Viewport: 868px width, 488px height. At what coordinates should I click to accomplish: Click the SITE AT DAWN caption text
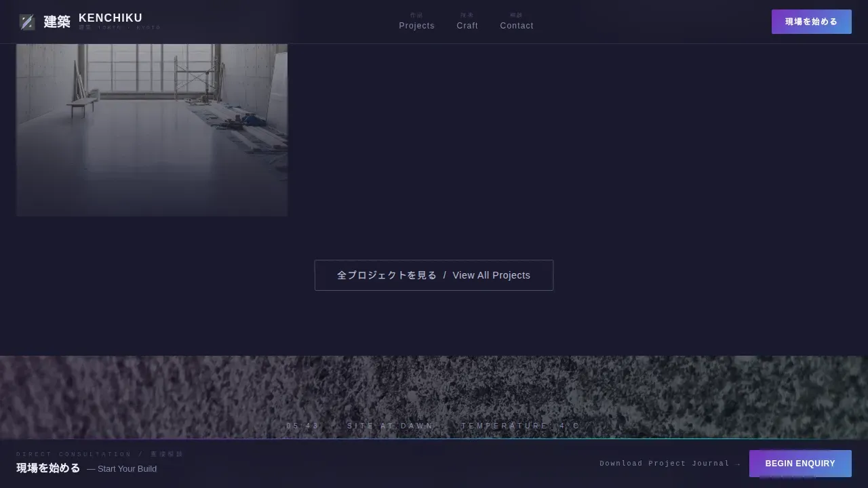coord(391,426)
